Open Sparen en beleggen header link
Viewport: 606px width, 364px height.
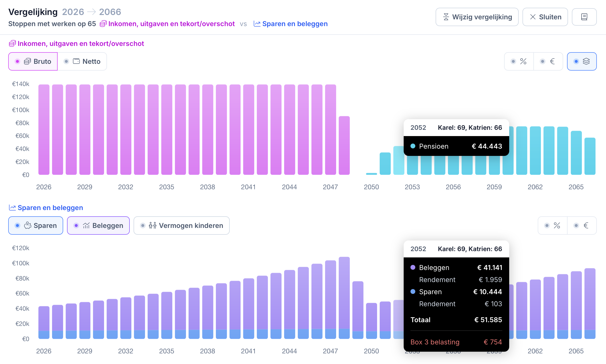click(290, 24)
